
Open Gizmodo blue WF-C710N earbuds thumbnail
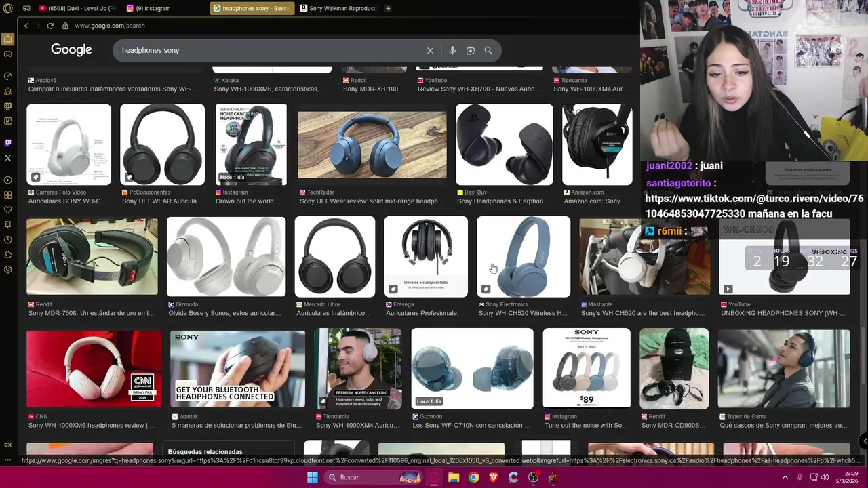472,369
